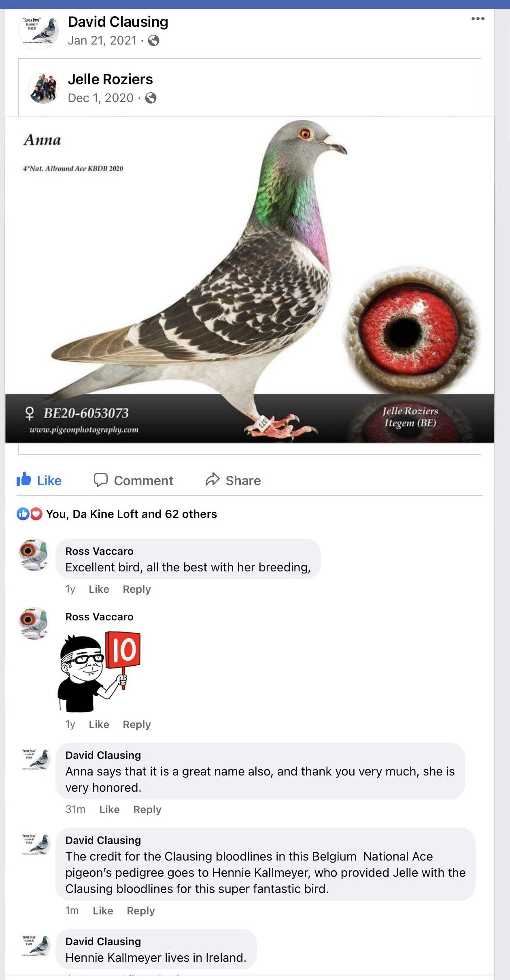Open Jelle Roziers' profile name link
This screenshot has width=510, height=980.
click(110, 79)
